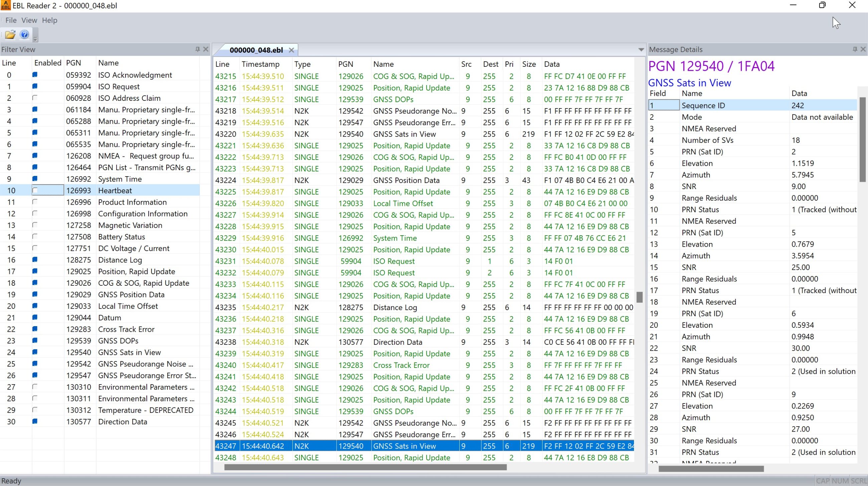Select message line 43238 Direction Data
This screenshot has height=486, width=868.
pos(424,342)
